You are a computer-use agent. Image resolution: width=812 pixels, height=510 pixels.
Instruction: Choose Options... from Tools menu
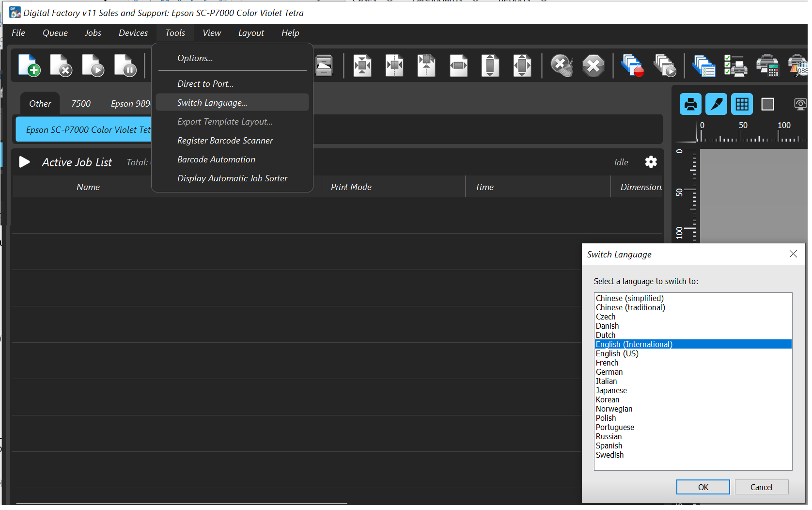[232, 58]
